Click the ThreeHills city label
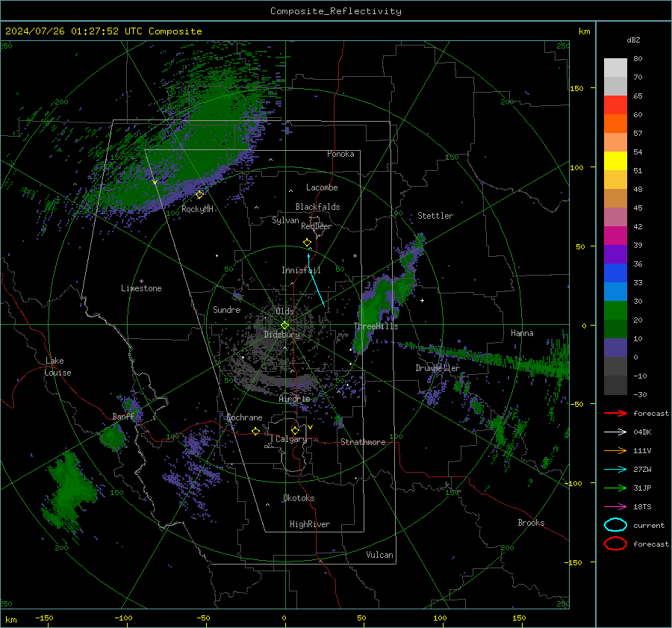Viewport: 672px width, 628px height. tap(376, 326)
